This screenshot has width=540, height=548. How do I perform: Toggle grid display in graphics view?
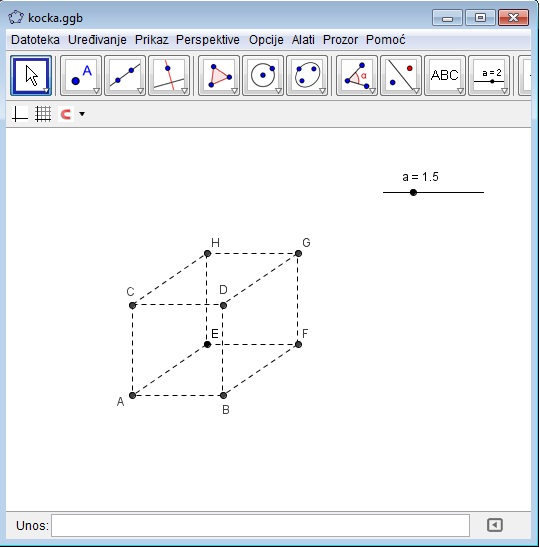43,114
